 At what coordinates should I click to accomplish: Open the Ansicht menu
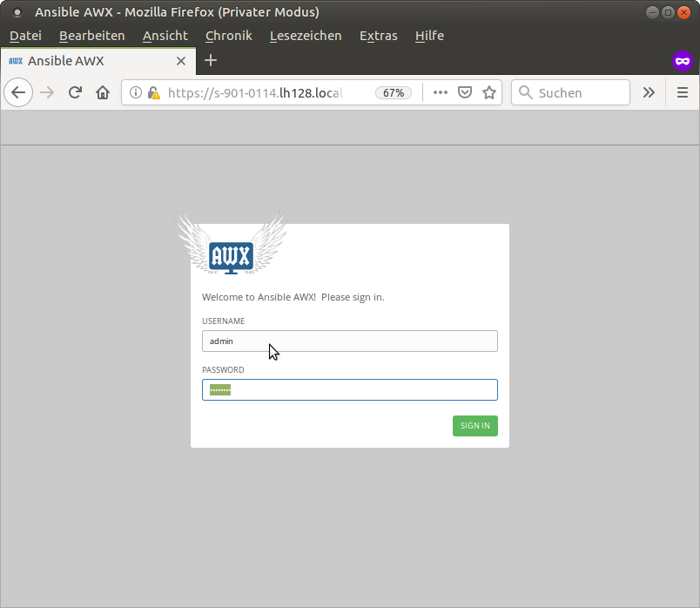click(x=165, y=36)
